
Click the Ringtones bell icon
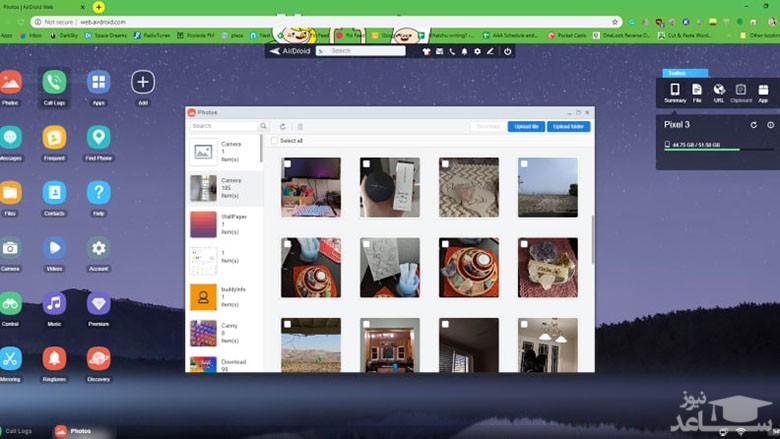(54, 358)
